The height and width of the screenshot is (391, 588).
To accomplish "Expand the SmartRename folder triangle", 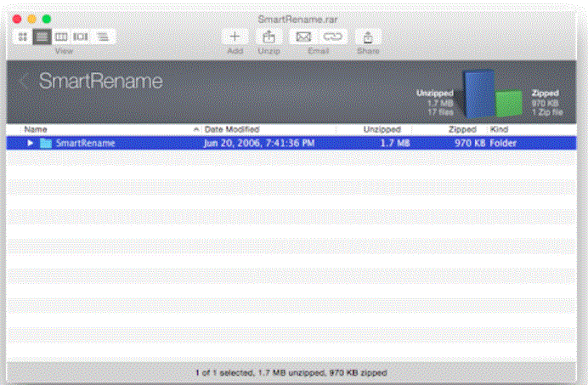I will click(x=30, y=143).
